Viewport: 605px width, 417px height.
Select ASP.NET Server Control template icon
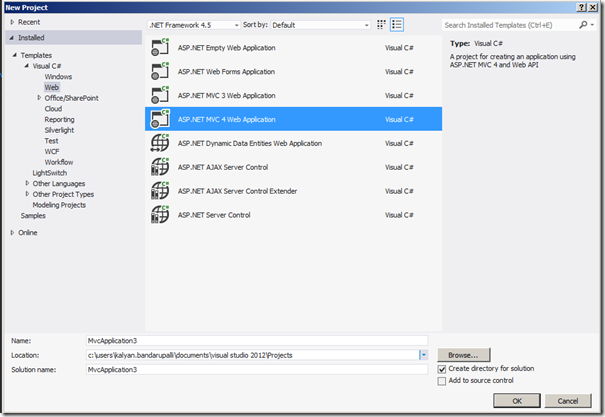coord(160,215)
